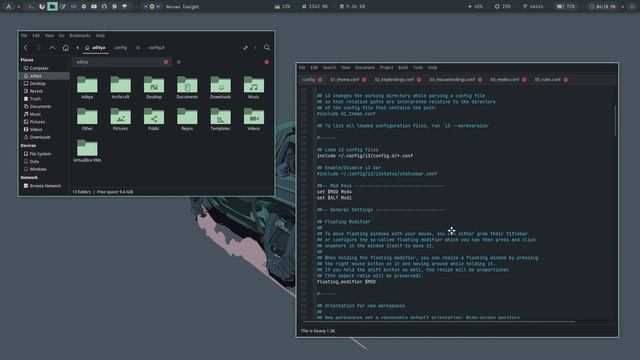Screen dimensions: 640x360
Task: Open Windows device in sidebar
Action: (x=44, y=169)
